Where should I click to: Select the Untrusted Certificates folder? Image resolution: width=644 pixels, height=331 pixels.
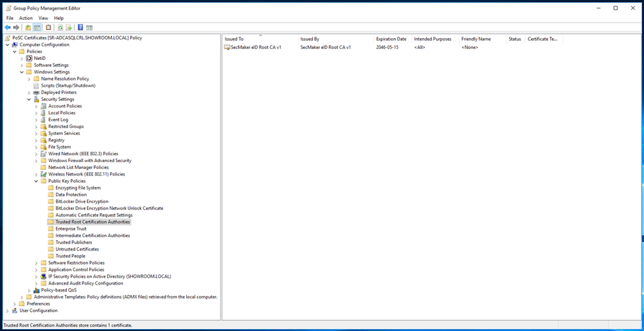pos(77,249)
